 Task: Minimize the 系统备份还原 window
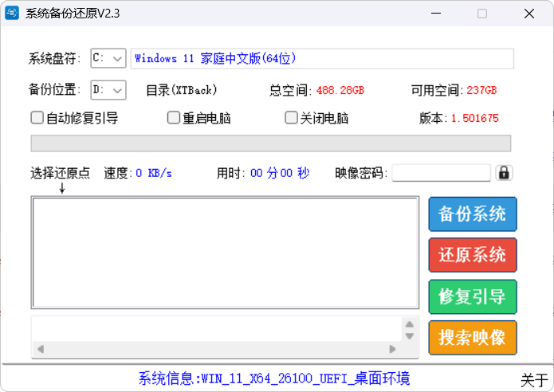click(436, 14)
